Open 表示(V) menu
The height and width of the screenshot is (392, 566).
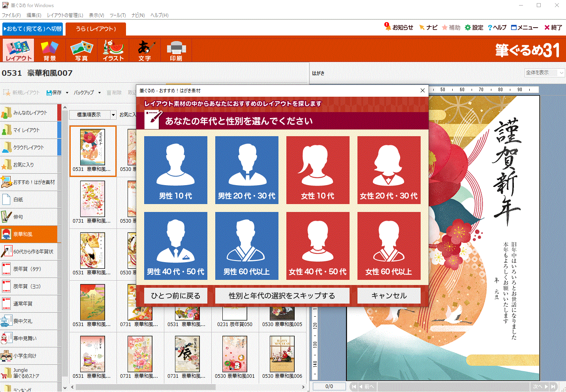(96, 15)
